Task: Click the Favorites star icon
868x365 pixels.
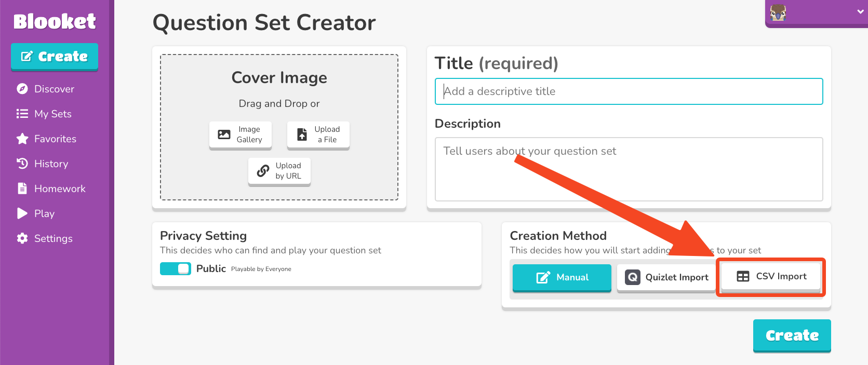Action: point(22,139)
